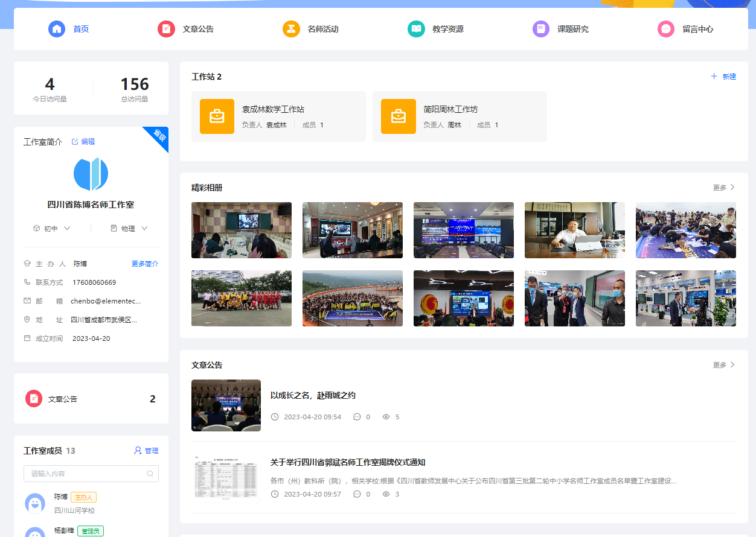Open the 简阳周林工作坊 briefcase icon
Viewport: 756px width, 537px height.
[399, 116]
